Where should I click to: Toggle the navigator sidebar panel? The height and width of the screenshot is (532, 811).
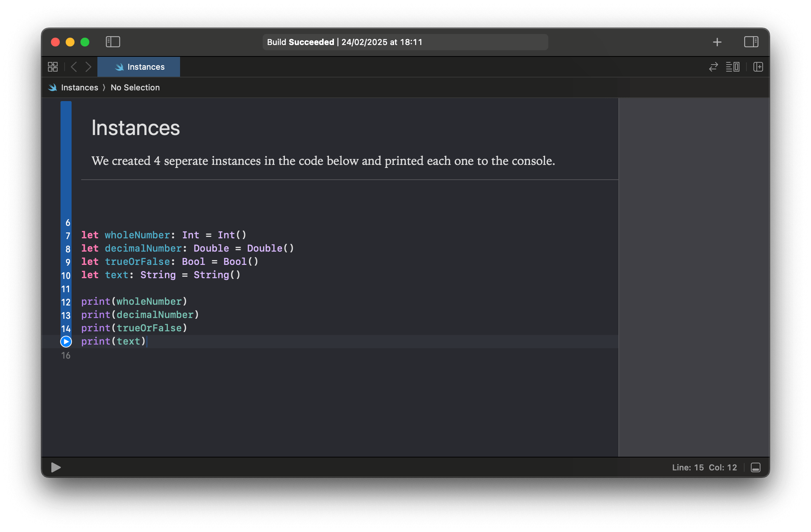[113, 42]
